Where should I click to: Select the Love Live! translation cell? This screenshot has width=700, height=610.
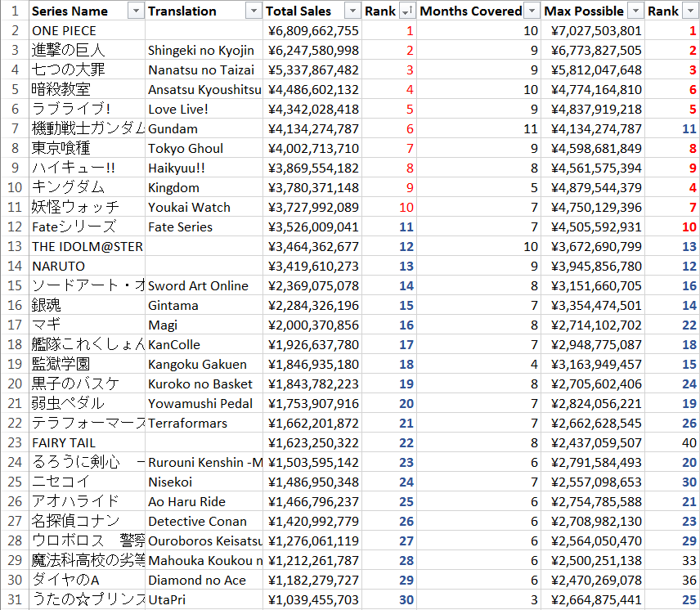(x=204, y=110)
